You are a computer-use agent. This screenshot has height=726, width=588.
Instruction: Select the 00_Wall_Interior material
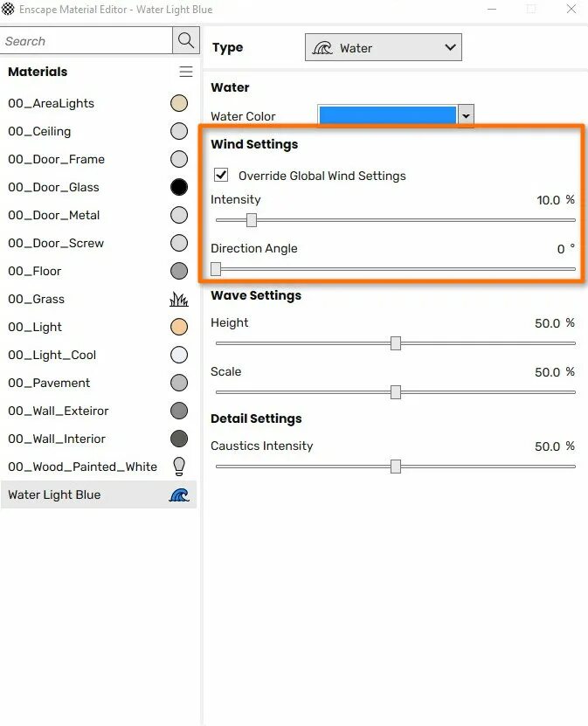(98, 439)
